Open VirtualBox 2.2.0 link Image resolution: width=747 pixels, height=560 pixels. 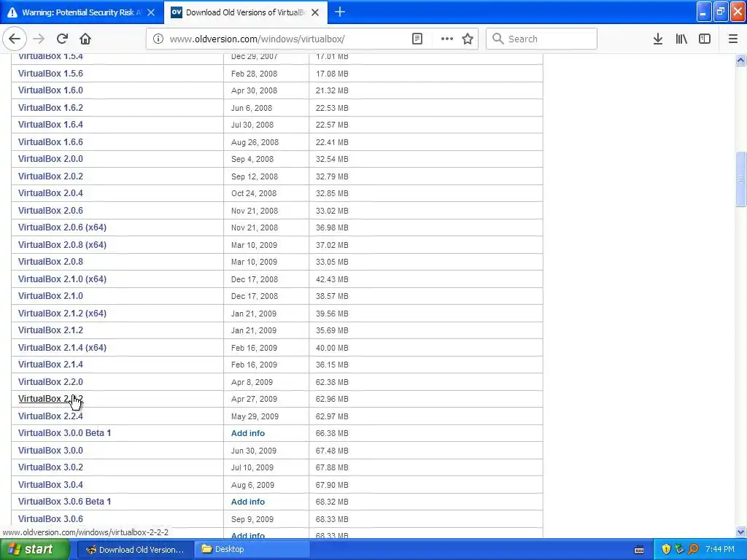(50, 382)
